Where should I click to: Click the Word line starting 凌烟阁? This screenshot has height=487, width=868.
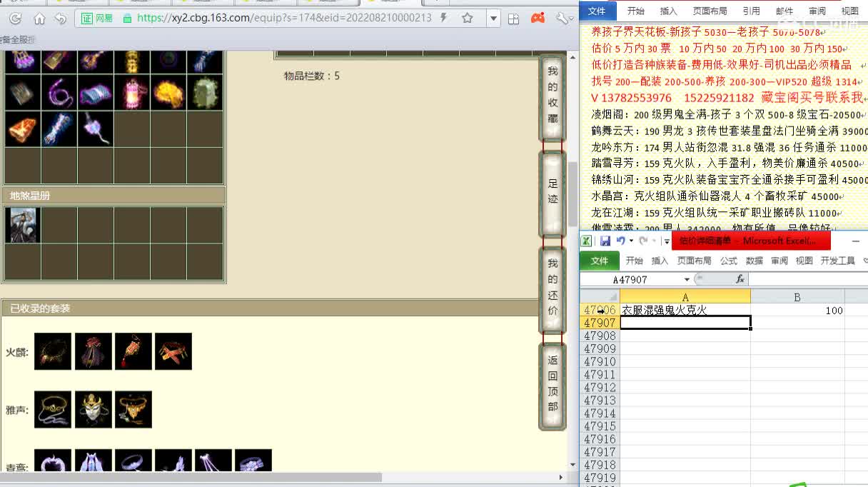point(727,114)
